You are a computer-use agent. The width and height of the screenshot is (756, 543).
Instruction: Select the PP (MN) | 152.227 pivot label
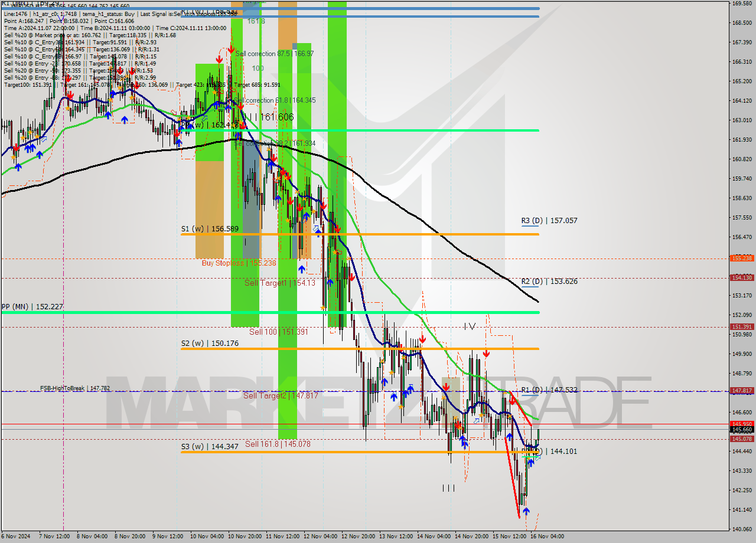(32, 307)
